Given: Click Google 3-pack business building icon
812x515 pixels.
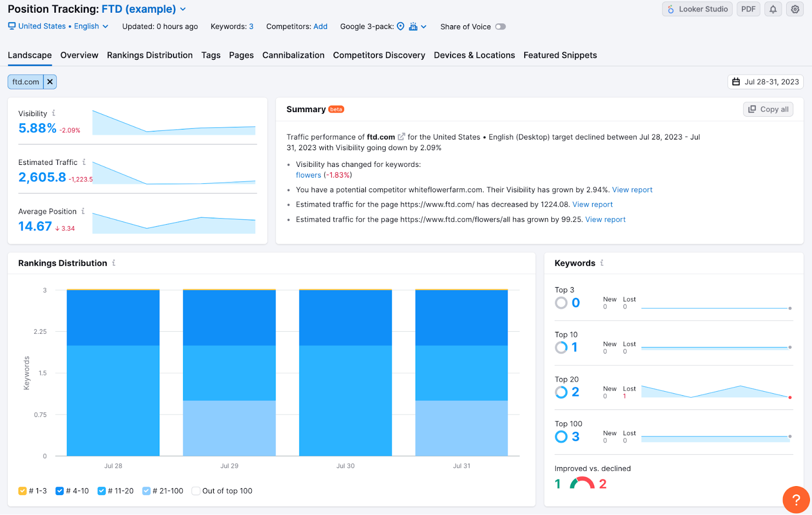Looking at the screenshot, I should point(413,26).
